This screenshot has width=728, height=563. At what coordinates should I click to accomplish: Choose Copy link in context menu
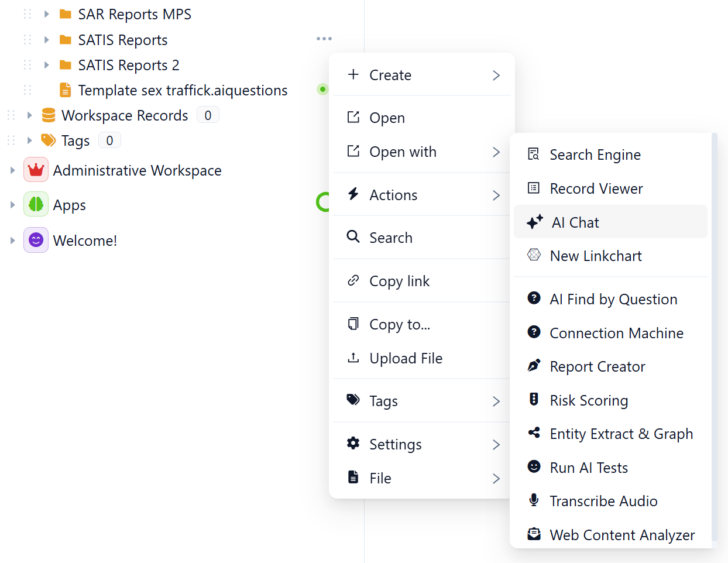click(x=399, y=281)
